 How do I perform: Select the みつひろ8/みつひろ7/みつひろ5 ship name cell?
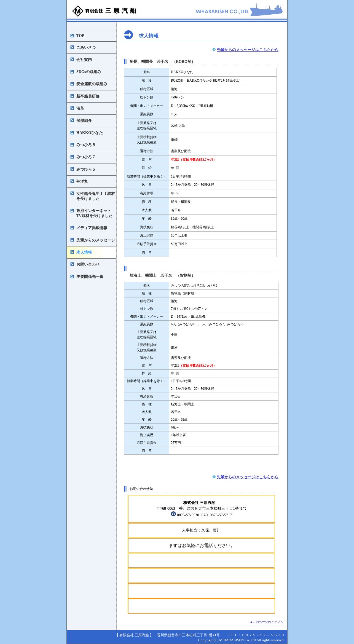(x=224, y=286)
